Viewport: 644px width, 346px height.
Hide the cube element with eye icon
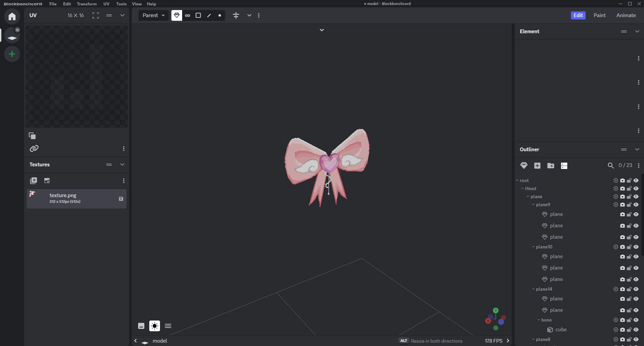636,330
